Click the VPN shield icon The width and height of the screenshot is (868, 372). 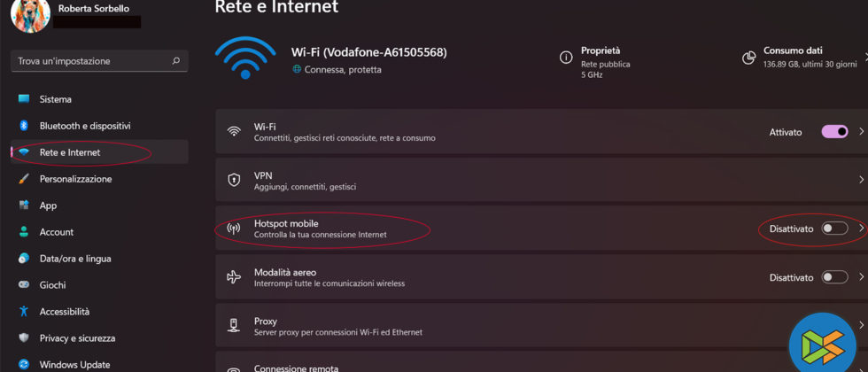(234, 180)
